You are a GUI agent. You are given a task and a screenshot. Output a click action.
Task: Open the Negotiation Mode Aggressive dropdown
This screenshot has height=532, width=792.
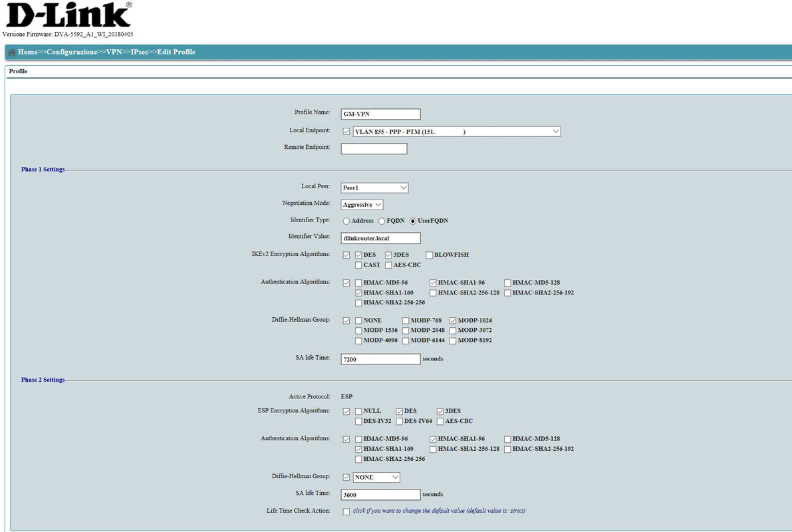point(362,205)
